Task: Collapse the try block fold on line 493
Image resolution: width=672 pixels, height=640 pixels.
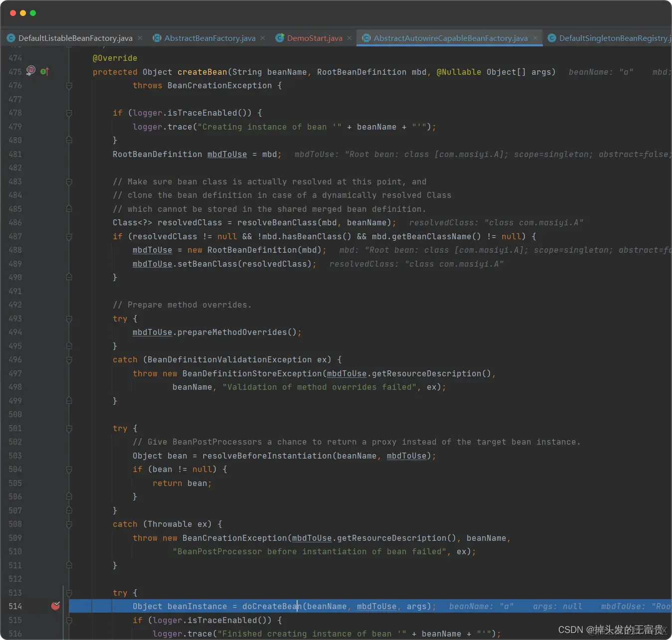Action: pyautogui.click(x=69, y=319)
